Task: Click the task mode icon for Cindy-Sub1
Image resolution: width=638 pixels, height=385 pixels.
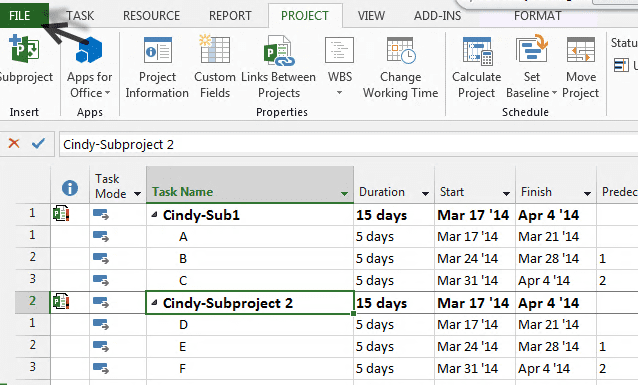Action: (x=101, y=214)
